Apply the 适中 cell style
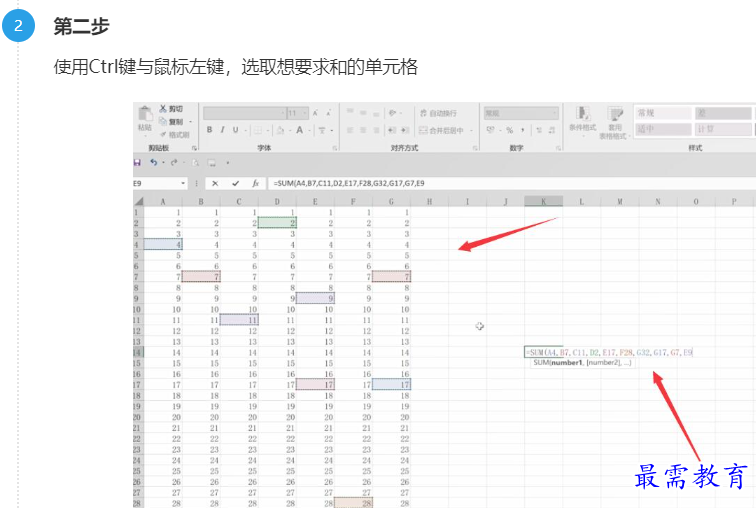This screenshot has height=508, width=756. [x=663, y=129]
